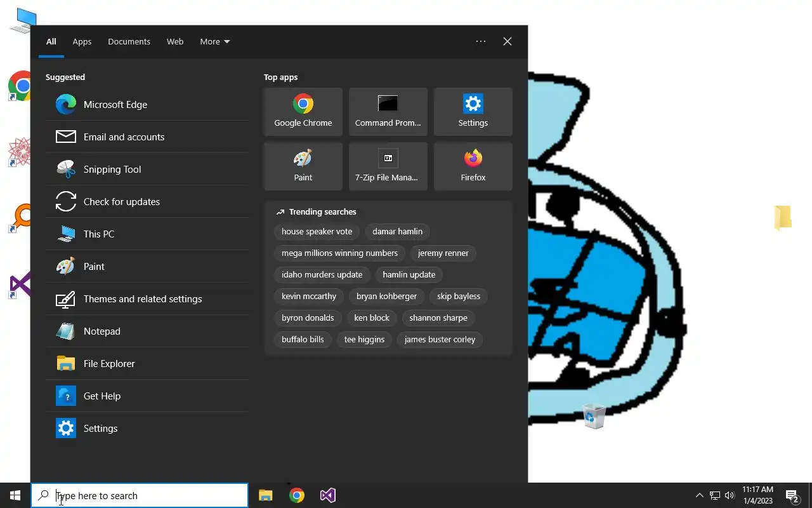Search trending topic bryan kohberger
The height and width of the screenshot is (508, 812).
(386, 297)
